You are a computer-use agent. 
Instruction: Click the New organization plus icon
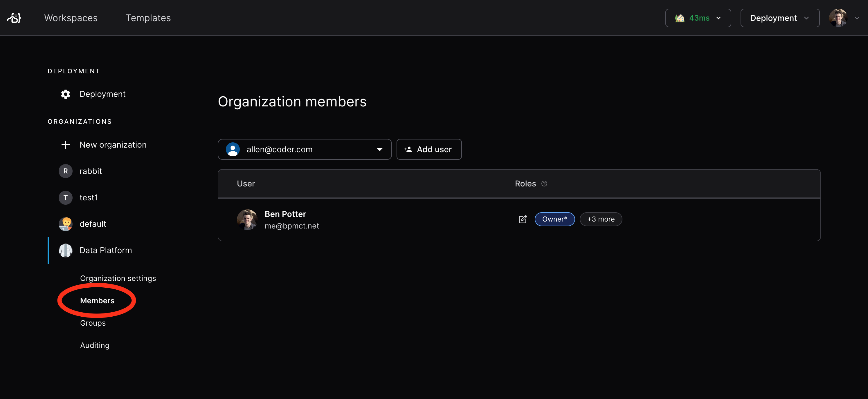(x=65, y=144)
